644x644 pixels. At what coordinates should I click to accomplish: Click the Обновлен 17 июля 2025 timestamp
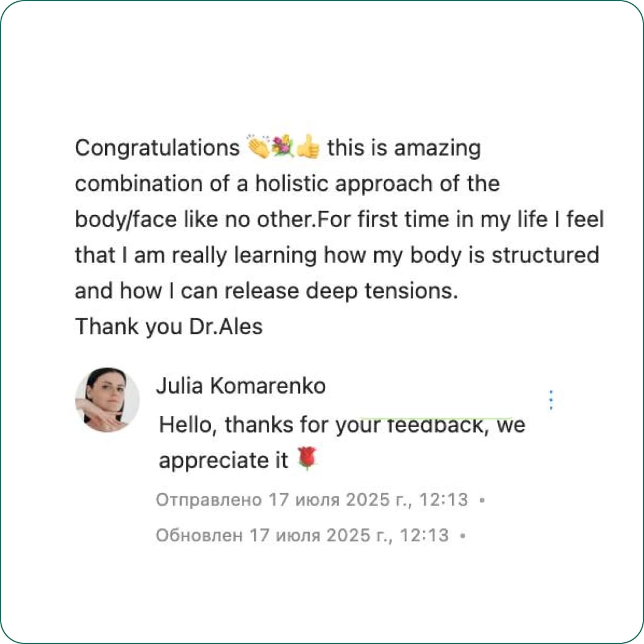[302, 535]
